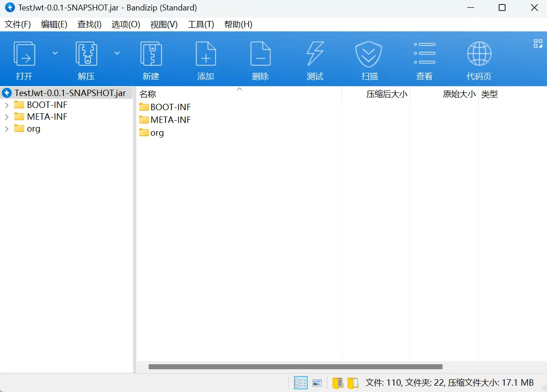Click the Test (测试) lightning icon
Image resolution: width=547 pixels, height=392 pixels.
[315, 54]
